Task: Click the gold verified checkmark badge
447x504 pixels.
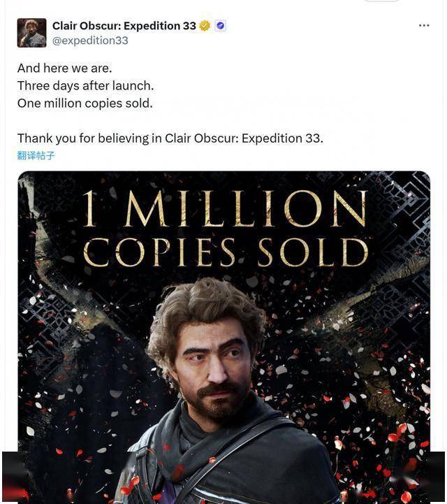Action: coord(205,26)
